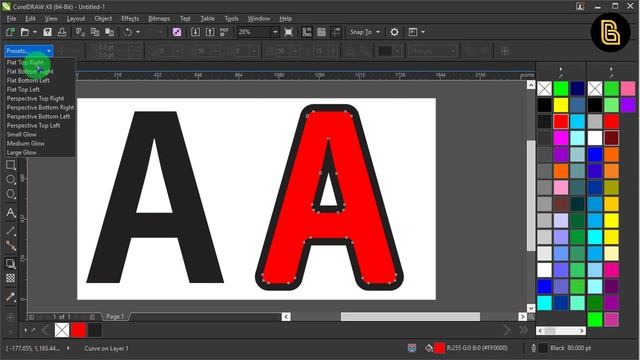Open the Effects menu
This screenshot has width=640, height=360.
coord(130,18)
